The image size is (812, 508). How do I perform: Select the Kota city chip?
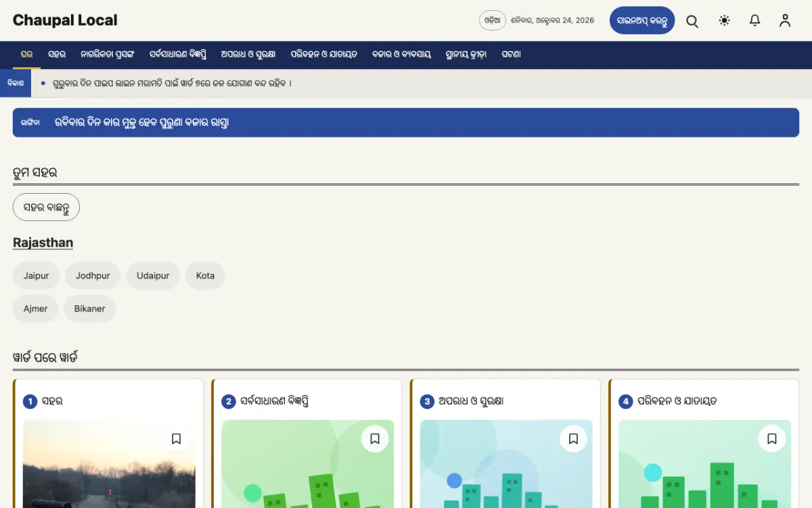205,276
